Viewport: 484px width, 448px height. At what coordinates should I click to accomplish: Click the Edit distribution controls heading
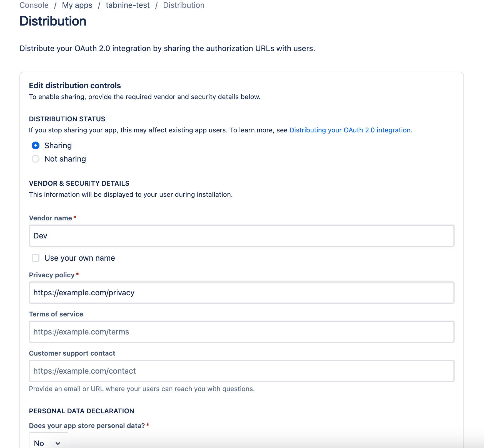coord(75,85)
